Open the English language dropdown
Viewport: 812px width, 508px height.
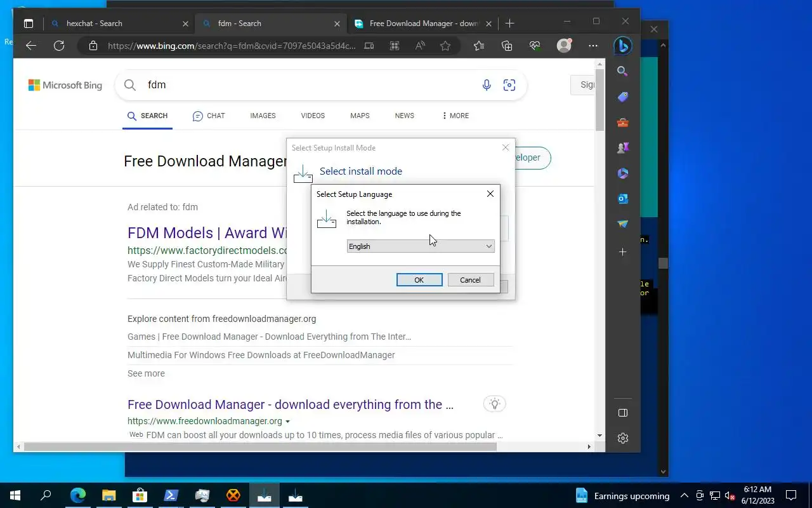coord(421,246)
